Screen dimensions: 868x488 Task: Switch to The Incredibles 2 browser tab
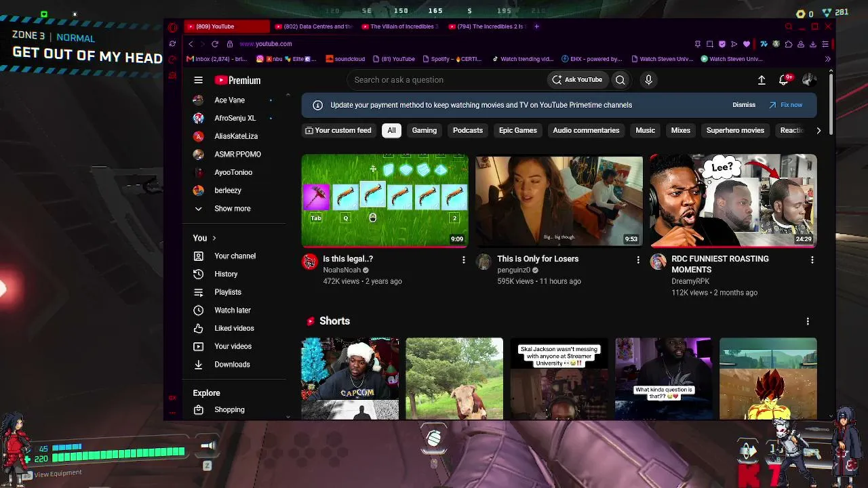[486, 26]
